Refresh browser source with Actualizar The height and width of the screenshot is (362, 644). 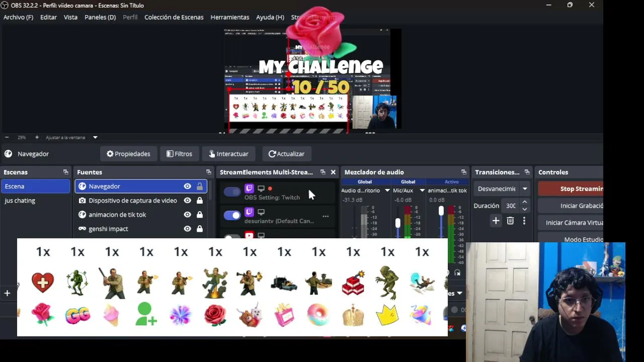286,154
